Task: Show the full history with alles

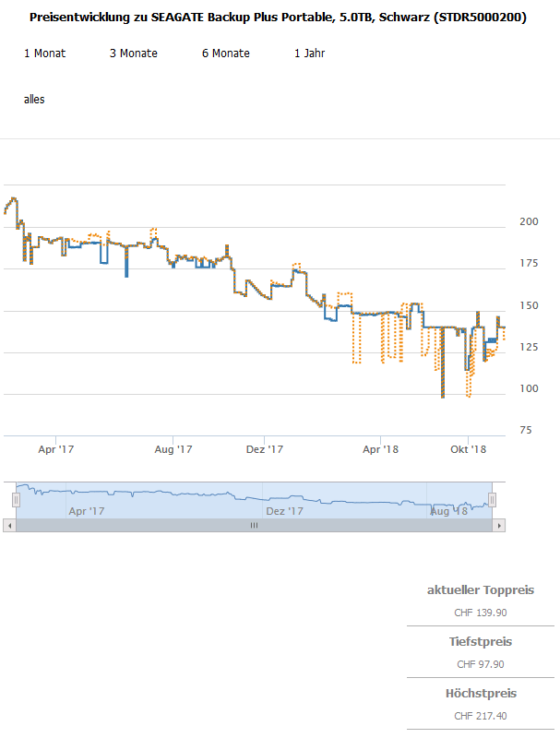Action: (x=34, y=100)
